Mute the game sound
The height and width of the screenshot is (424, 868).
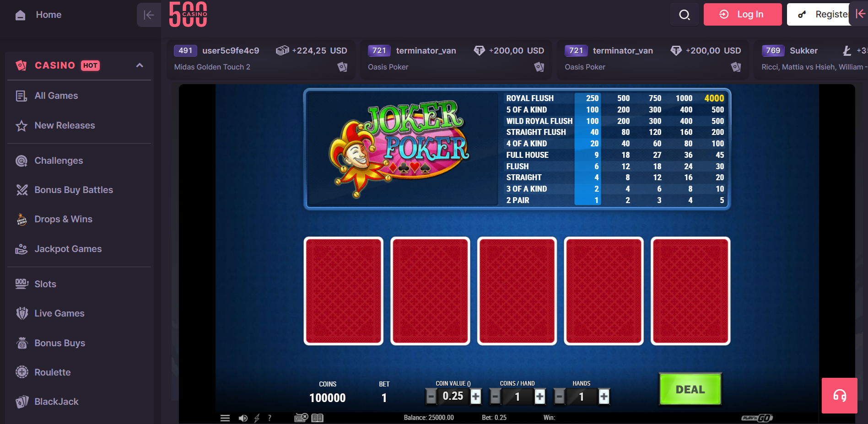tap(243, 418)
